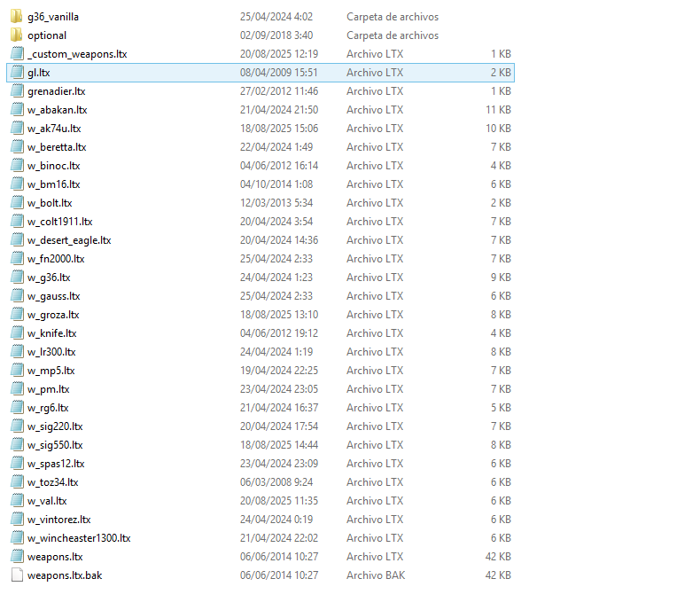The width and height of the screenshot is (700, 610).
Task: Click the w_colt1911.ltx file icon
Action: coord(17,222)
